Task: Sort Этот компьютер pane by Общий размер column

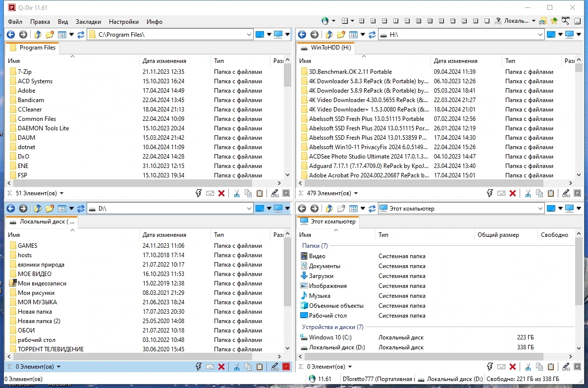Action: tap(505, 234)
